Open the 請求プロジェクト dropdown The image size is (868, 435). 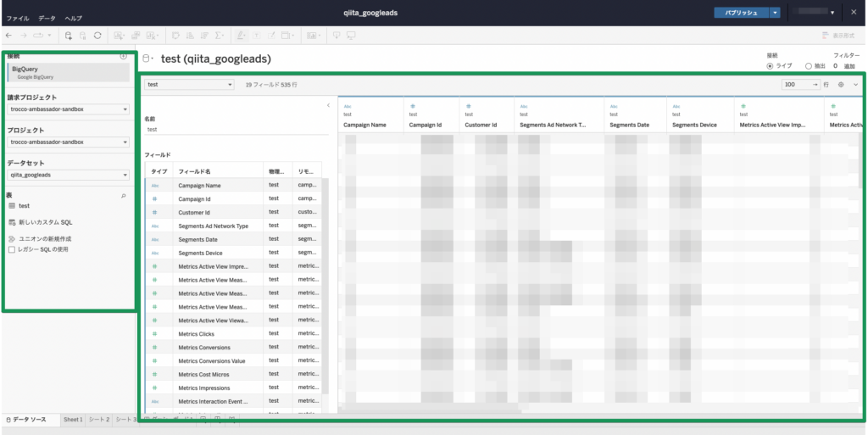point(66,109)
